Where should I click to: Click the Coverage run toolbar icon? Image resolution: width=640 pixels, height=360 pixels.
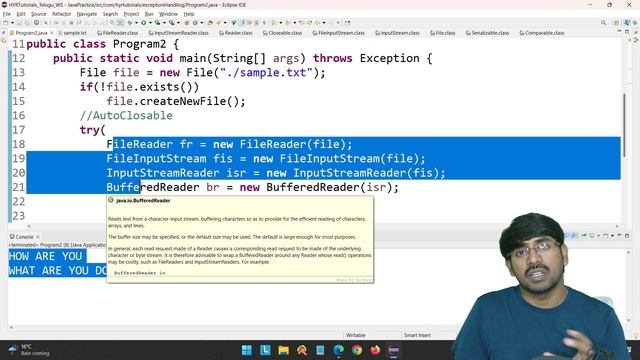click(x=157, y=22)
